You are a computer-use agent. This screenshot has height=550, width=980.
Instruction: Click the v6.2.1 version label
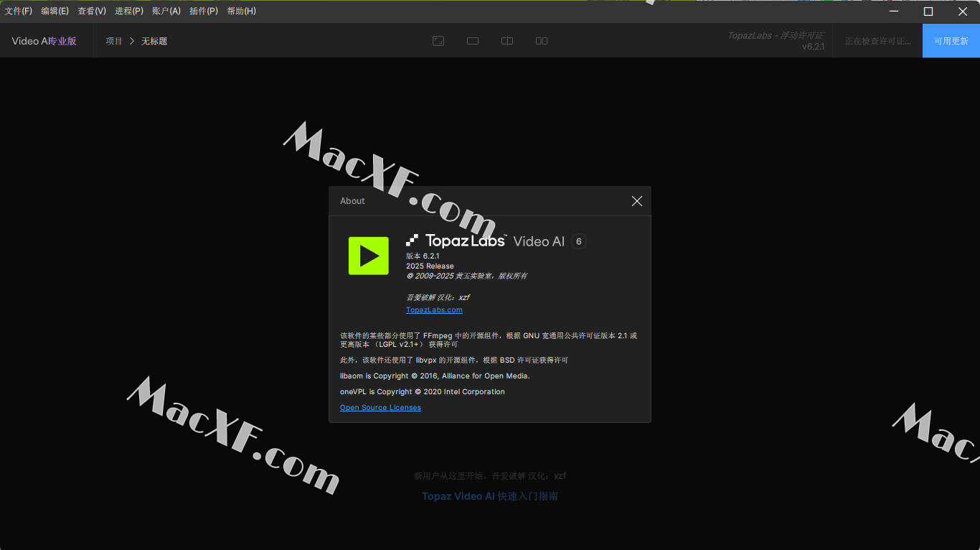click(x=813, y=47)
